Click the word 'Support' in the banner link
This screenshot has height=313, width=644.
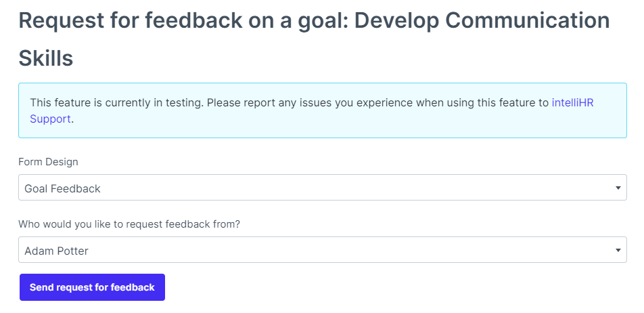[50, 119]
